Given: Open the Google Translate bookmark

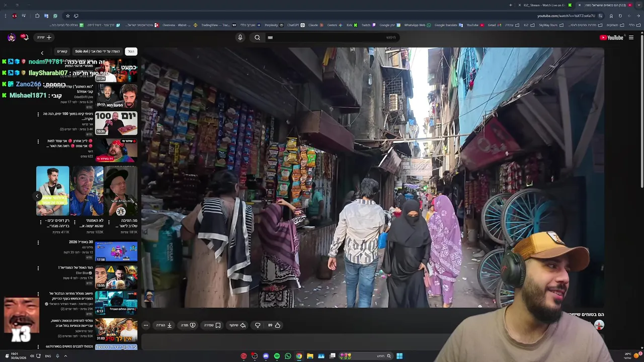Looking at the screenshot, I should pos(448,25).
